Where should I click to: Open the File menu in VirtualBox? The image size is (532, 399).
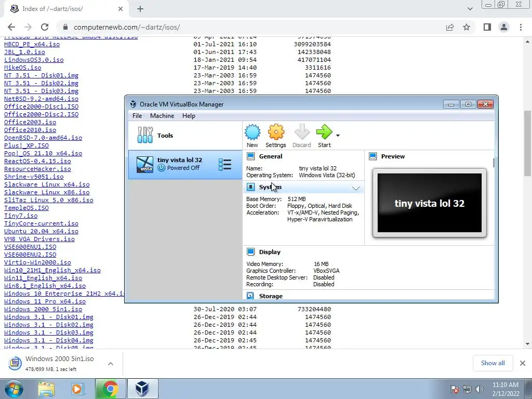point(137,116)
